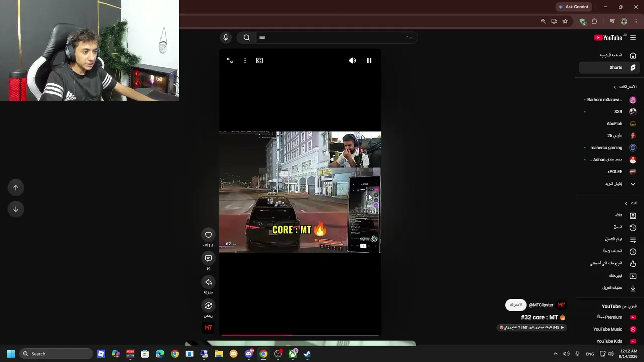Open the Xbox app from the taskbar
The width and height of the screenshot is (644, 362).
tap(293, 354)
